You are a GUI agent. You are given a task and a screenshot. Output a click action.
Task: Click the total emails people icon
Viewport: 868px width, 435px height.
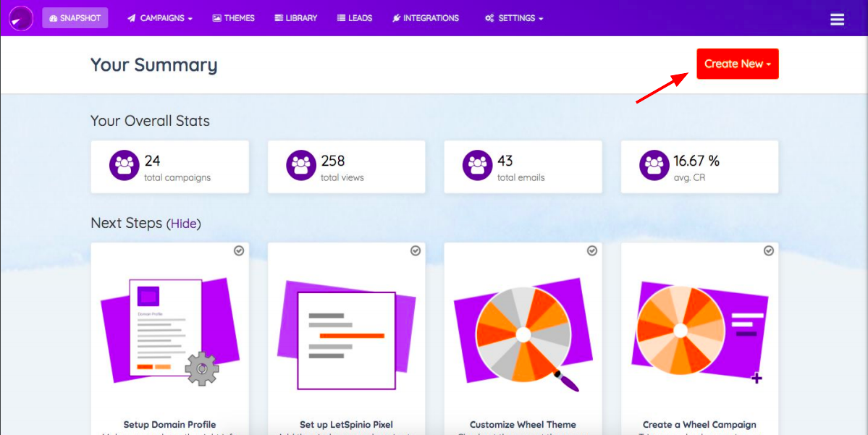[478, 166]
